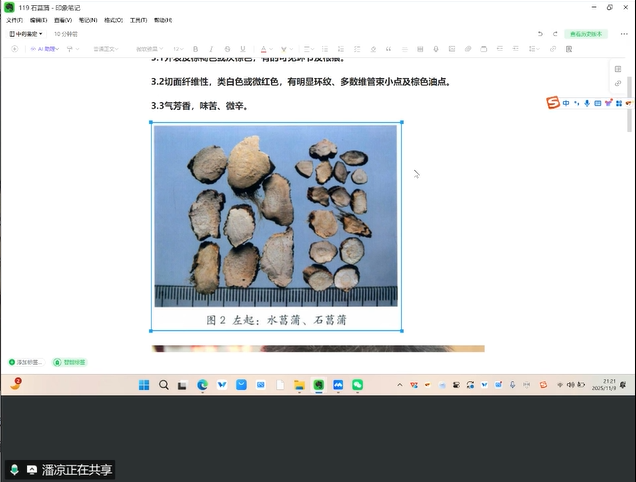The image size is (636, 482).
Task: Click the Redo arrow icon
Action: click(x=554, y=34)
